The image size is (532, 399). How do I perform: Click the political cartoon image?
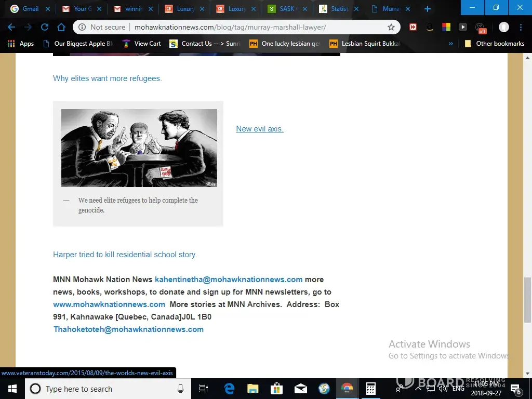pyautogui.click(x=139, y=148)
